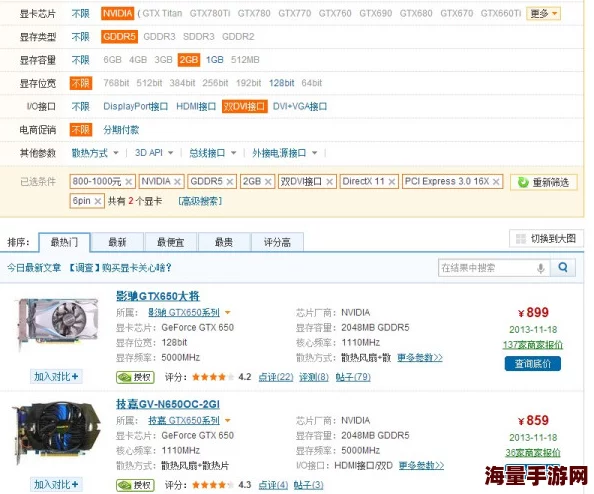Click the magnifier search button
This screenshot has width=594, height=494.
tap(563, 268)
